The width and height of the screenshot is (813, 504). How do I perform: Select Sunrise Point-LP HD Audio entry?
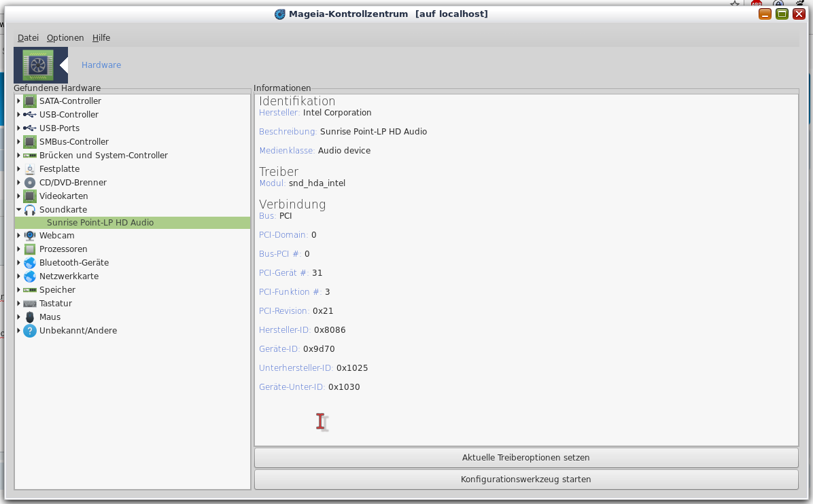[x=133, y=223]
